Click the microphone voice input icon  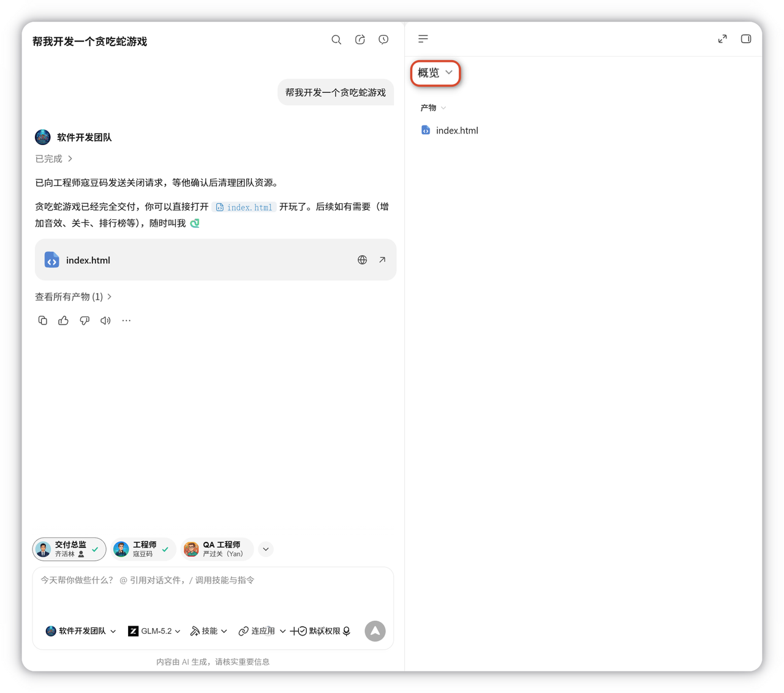coord(347,631)
